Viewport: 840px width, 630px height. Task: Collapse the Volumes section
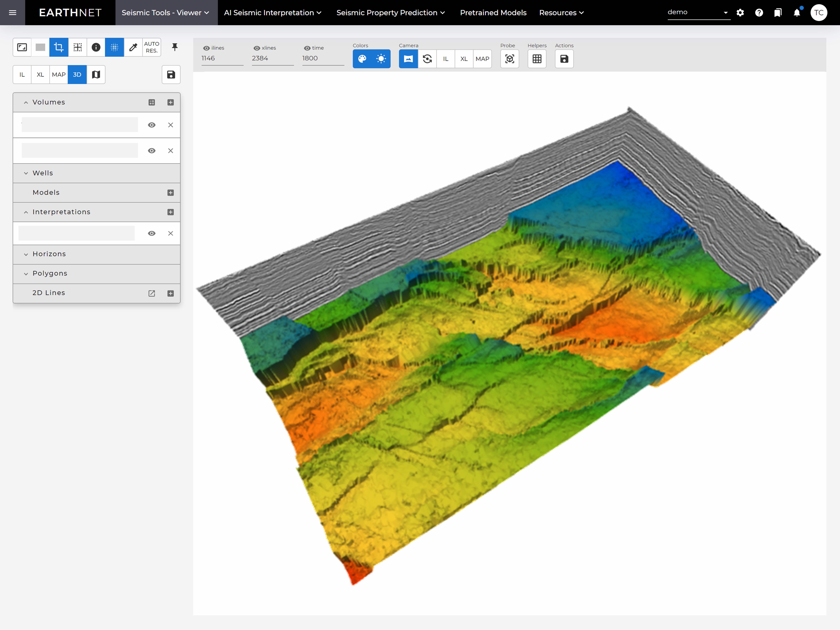(x=26, y=102)
